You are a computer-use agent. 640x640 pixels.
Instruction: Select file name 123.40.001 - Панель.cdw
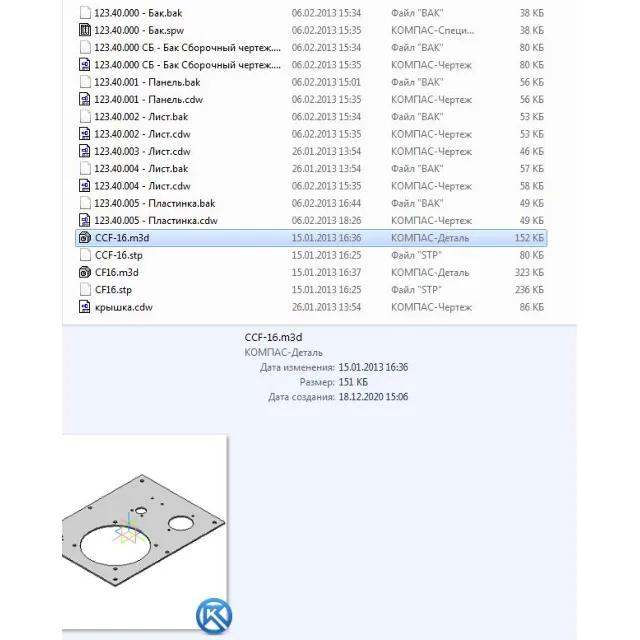[x=148, y=100]
